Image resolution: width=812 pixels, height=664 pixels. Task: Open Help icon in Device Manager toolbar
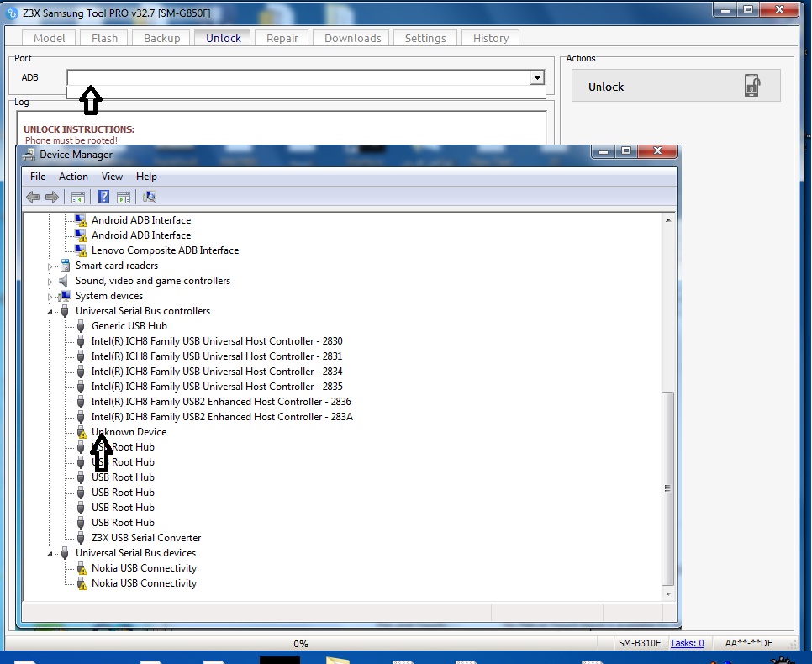click(x=103, y=197)
